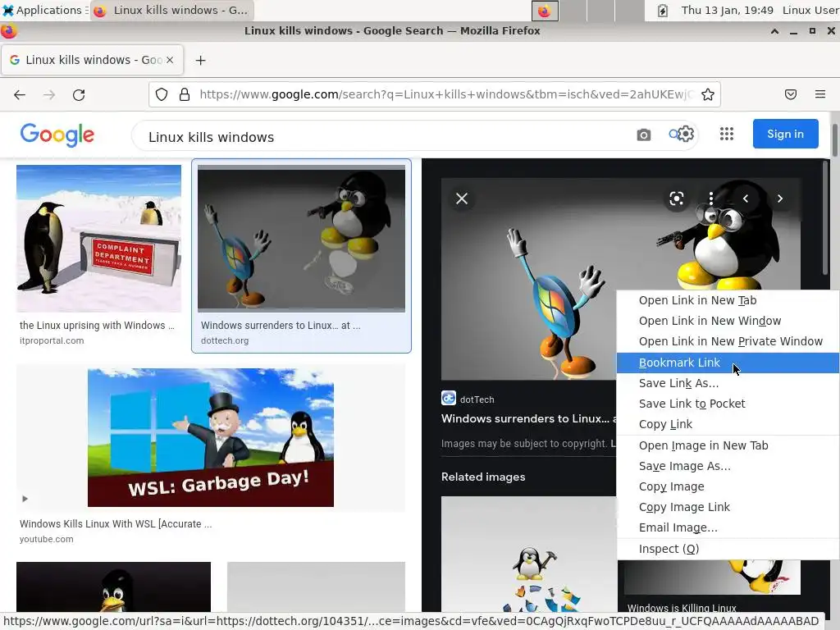Screen dimensions: 840x630
Task: Go to next image in preview
Action: [780, 199]
